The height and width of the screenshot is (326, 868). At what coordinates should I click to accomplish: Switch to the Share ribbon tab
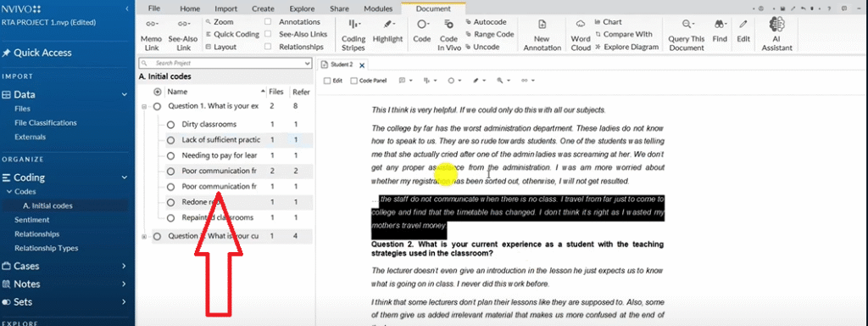click(x=339, y=8)
